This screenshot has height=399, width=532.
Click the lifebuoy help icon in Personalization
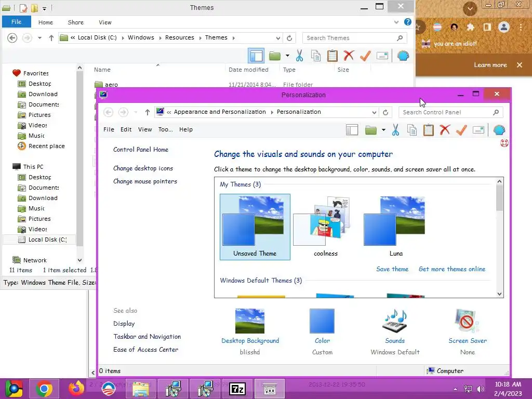[x=504, y=143]
